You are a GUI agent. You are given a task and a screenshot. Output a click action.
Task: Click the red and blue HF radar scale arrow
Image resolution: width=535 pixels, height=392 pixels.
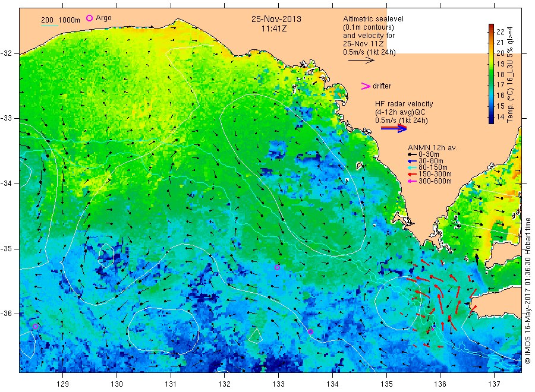394,128
